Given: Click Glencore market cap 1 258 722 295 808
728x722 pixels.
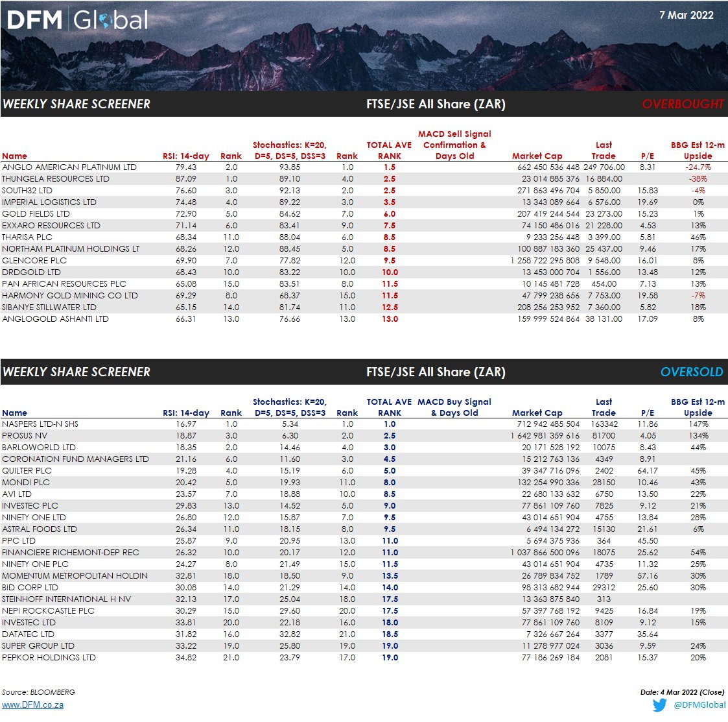Looking at the screenshot, I should pos(545,260).
